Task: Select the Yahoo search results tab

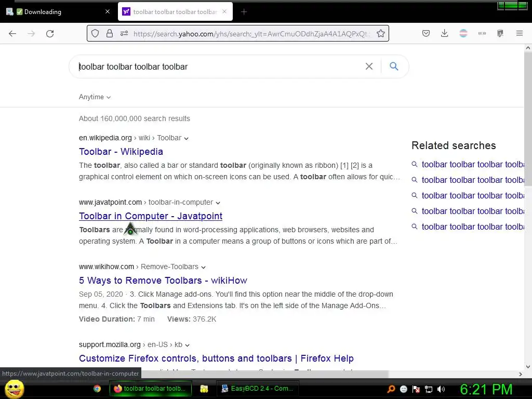Action: [176, 11]
